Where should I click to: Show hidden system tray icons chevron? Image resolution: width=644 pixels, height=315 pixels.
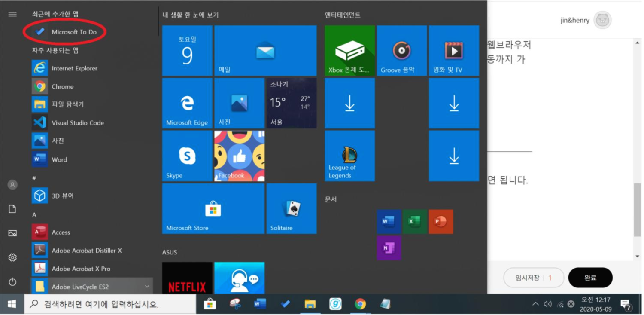tap(535, 304)
